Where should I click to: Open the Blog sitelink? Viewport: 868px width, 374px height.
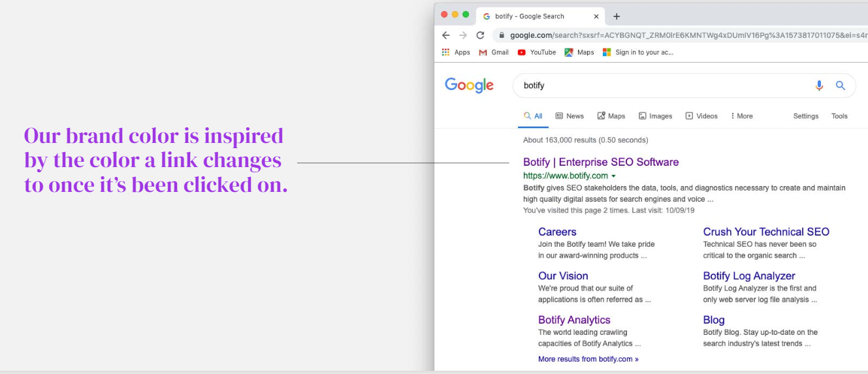pos(714,320)
